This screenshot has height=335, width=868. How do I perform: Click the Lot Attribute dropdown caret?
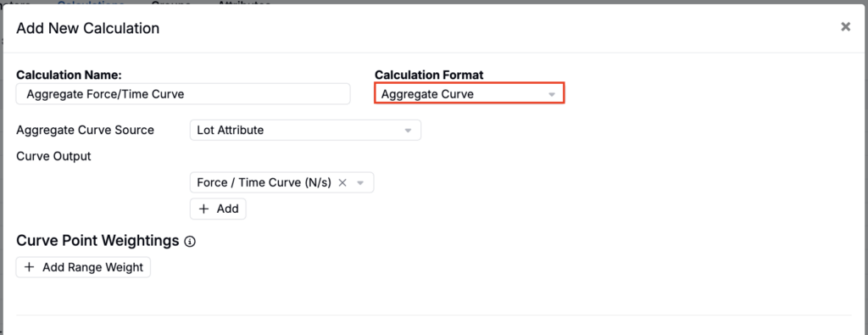coord(408,131)
